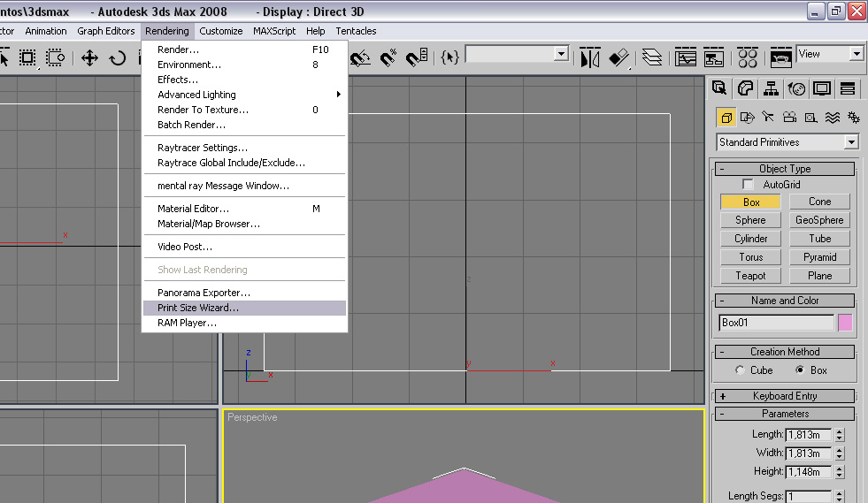
Task: Choose RAM Player... menu entry
Action: [x=244, y=323]
